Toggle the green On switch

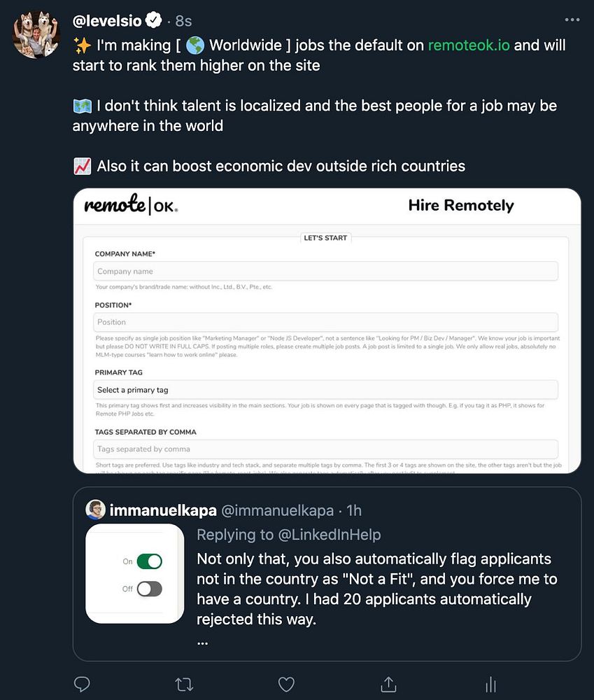[149, 561]
